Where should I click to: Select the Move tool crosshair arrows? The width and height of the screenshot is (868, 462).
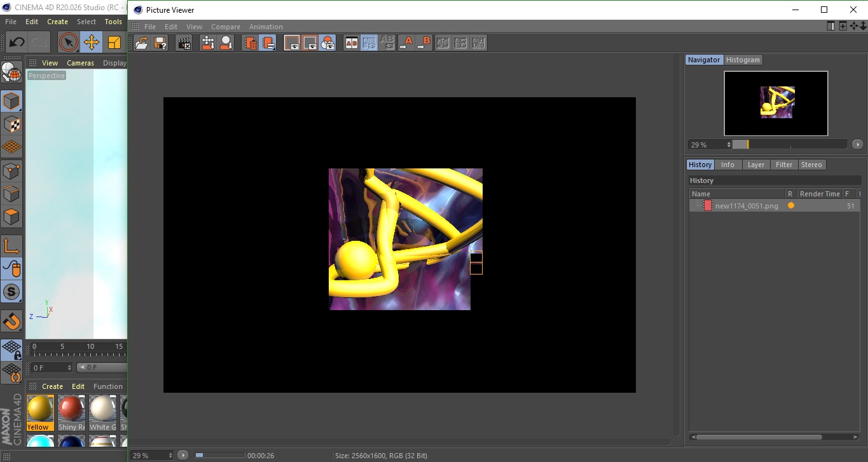tap(92, 43)
